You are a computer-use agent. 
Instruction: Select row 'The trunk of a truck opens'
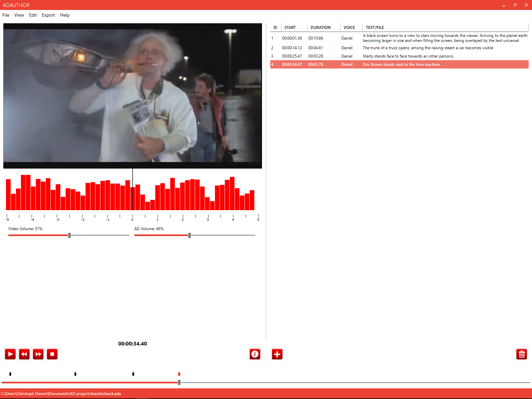pos(399,48)
